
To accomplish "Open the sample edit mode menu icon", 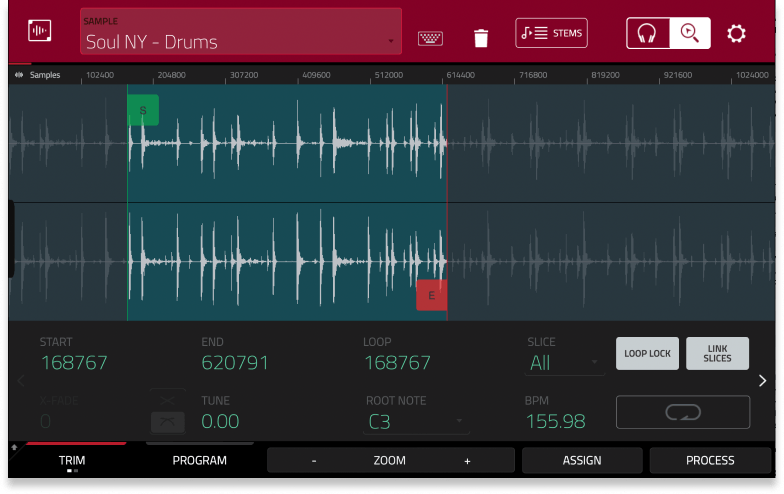I will point(40,31).
